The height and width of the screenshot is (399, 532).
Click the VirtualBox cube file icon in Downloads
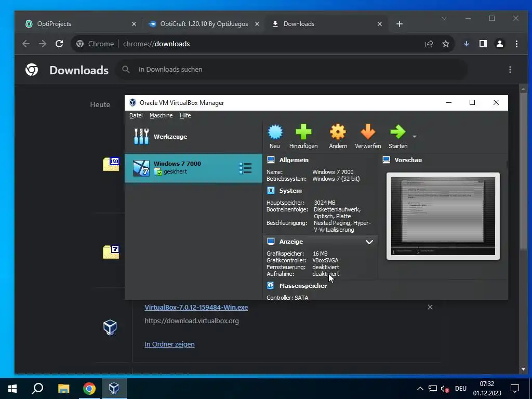110,327
